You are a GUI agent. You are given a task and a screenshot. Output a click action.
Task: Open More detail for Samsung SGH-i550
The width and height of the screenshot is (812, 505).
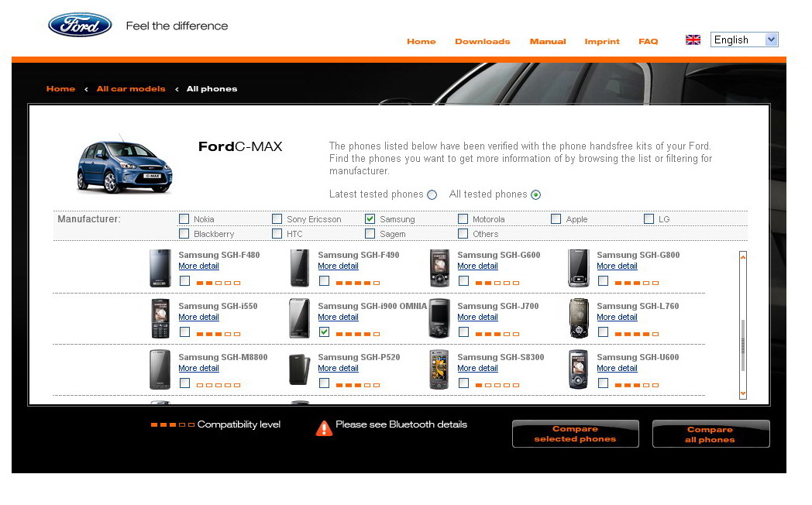(x=199, y=318)
